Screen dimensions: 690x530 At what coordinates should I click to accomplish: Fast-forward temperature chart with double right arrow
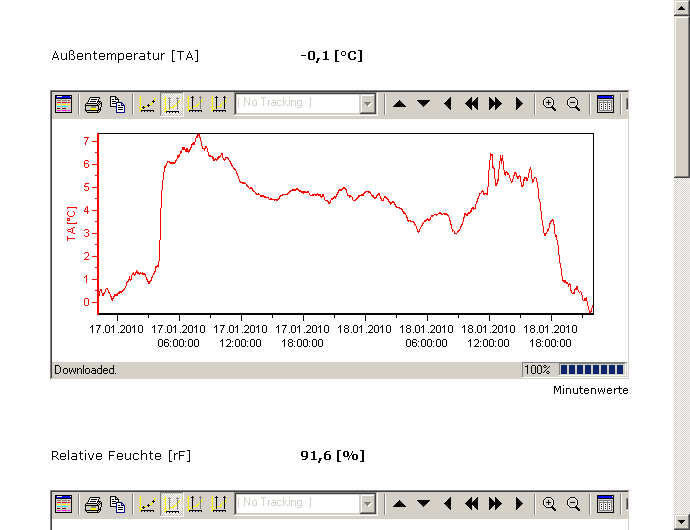click(x=495, y=104)
